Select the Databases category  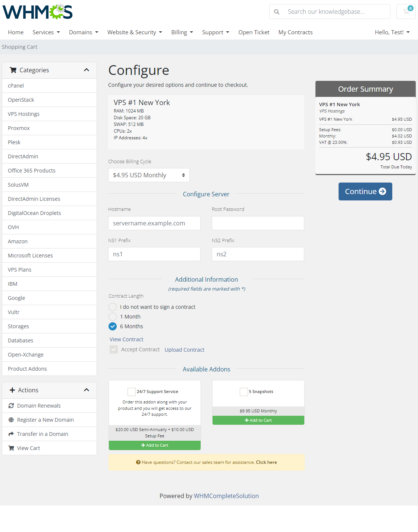(x=49, y=341)
